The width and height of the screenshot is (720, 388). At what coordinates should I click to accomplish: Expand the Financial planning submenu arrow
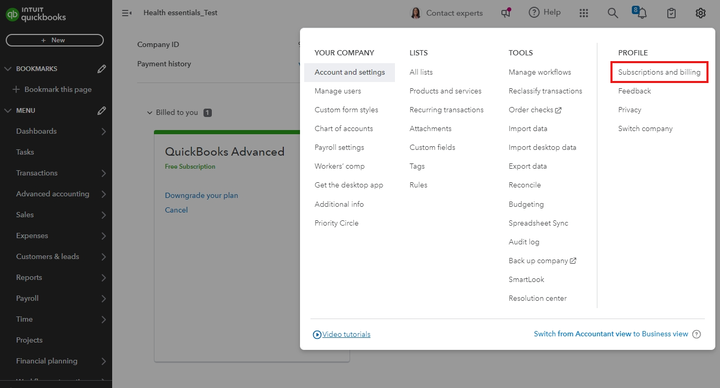click(103, 361)
